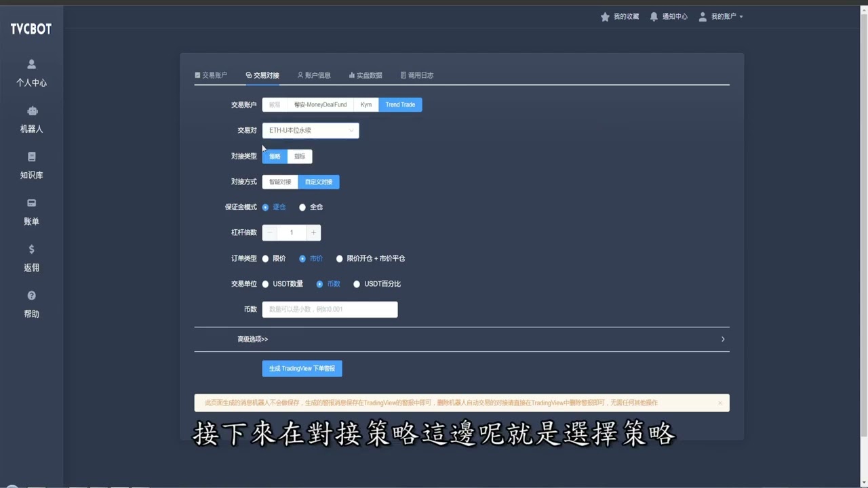Open the ETH-U本位永续 trading pair dropdown
868x488 pixels.
point(311,130)
